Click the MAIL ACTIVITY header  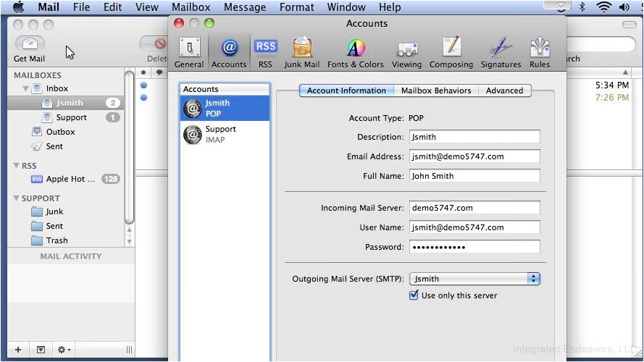pos(71,256)
